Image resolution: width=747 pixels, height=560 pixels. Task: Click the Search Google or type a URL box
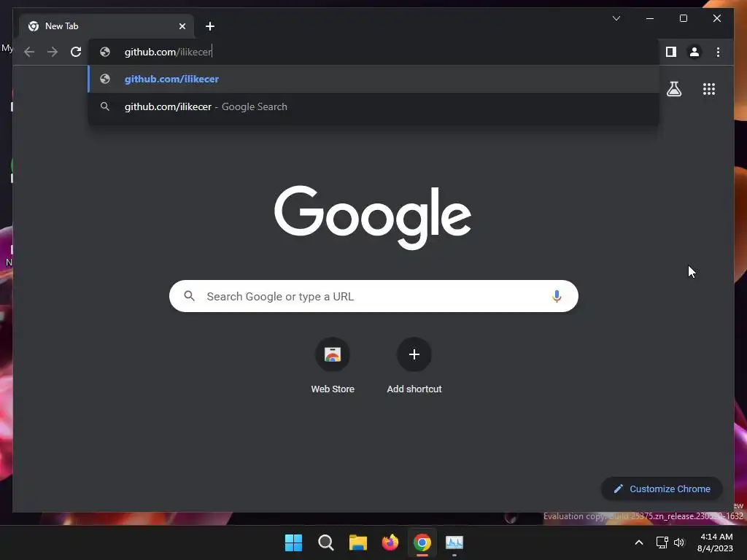(x=373, y=296)
